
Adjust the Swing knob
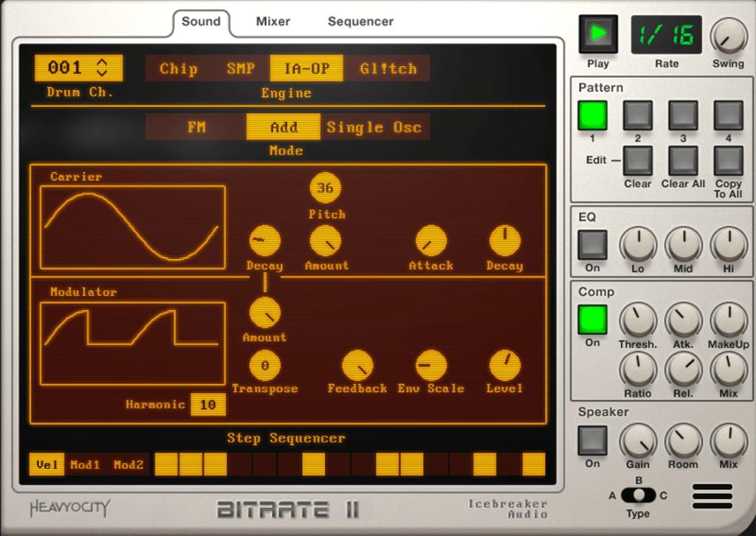coord(728,35)
